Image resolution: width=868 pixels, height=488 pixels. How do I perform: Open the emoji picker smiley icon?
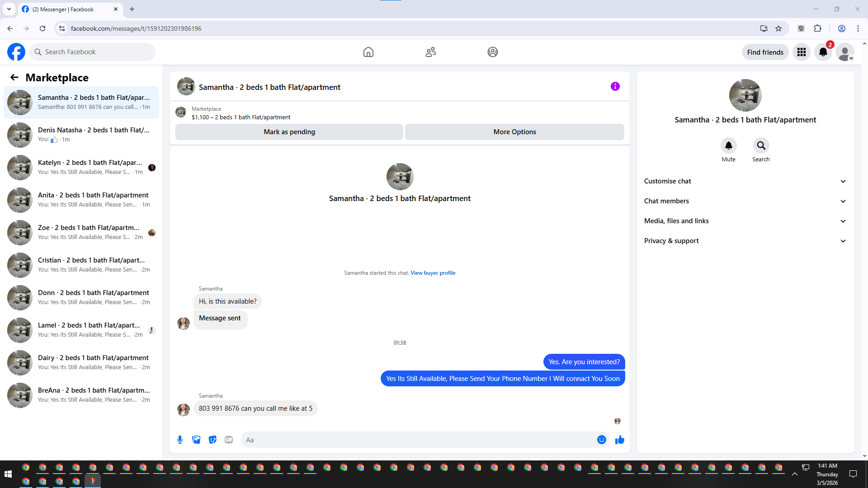(x=602, y=440)
